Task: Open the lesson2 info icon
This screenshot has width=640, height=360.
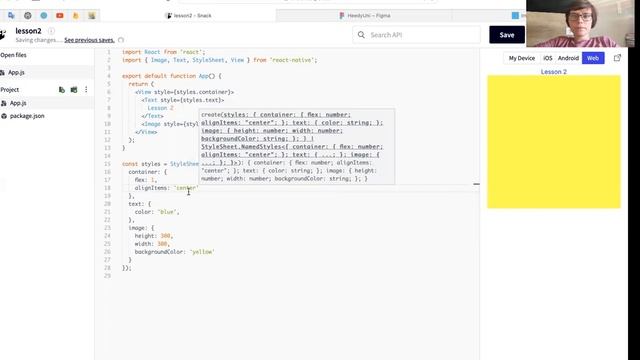Action: pyautogui.click(x=51, y=31)
